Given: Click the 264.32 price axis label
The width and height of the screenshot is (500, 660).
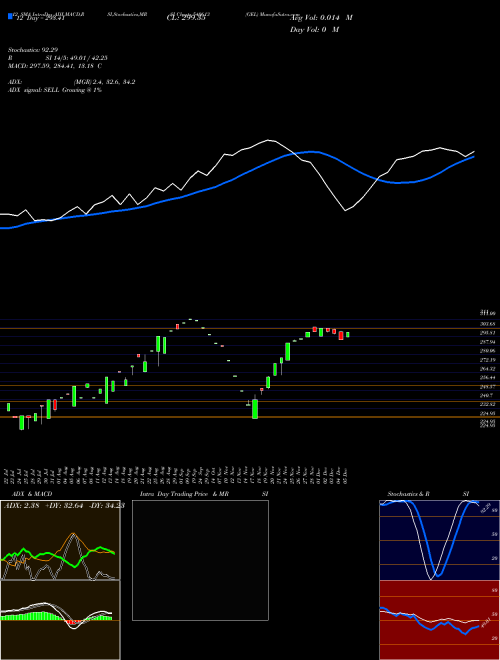Looking at the screenshot, I should pos(488,369).
